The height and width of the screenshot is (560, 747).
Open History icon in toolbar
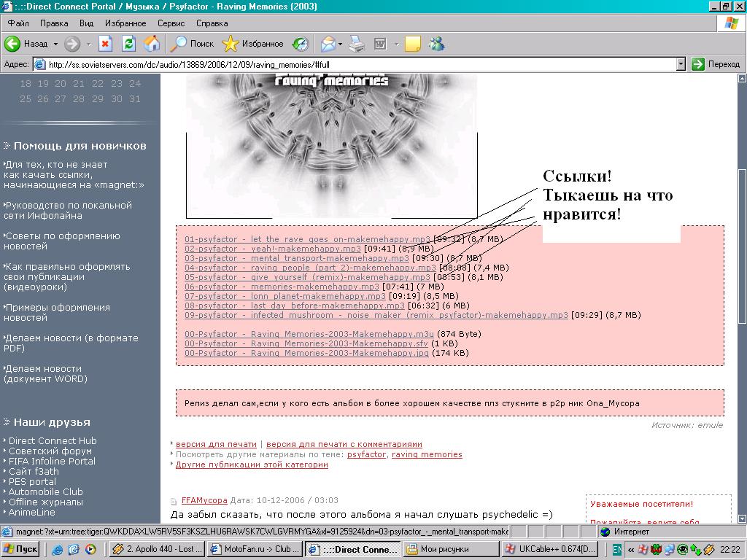click(x=300, y=44)
